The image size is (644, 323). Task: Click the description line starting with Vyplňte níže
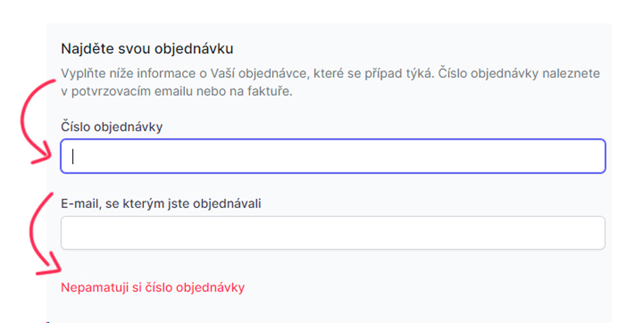334,74
